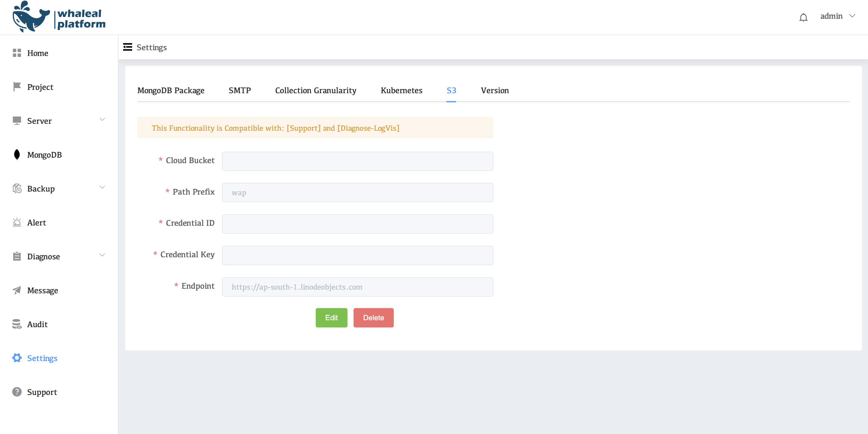The image size is (868, 434).
Task: Click the notification bell icon
Action: coord(803,17)
